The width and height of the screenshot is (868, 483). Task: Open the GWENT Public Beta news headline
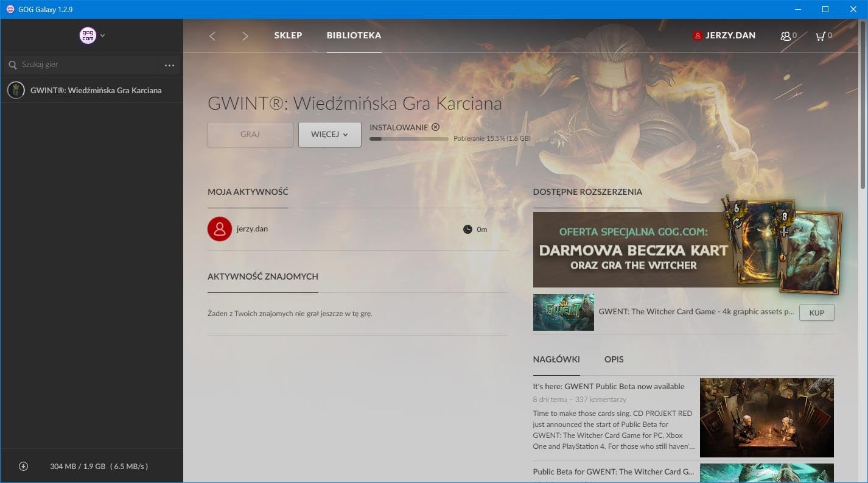pyautogui.click(x=608, y=386)
